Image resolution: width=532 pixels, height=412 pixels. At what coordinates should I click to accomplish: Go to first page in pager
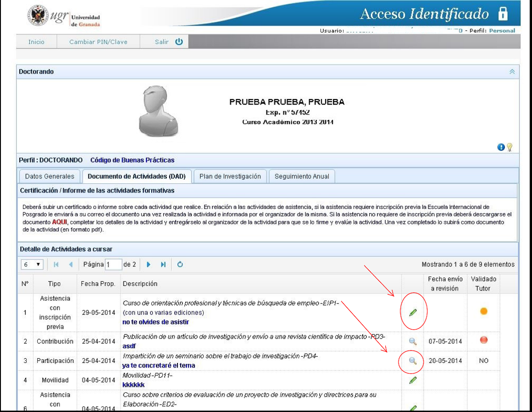point(56,264)
